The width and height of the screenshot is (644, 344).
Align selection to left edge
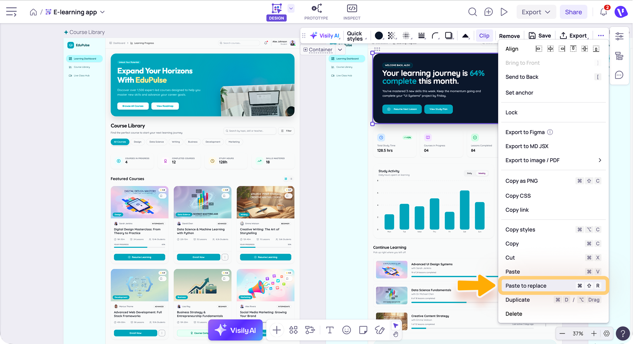[539, 49]
